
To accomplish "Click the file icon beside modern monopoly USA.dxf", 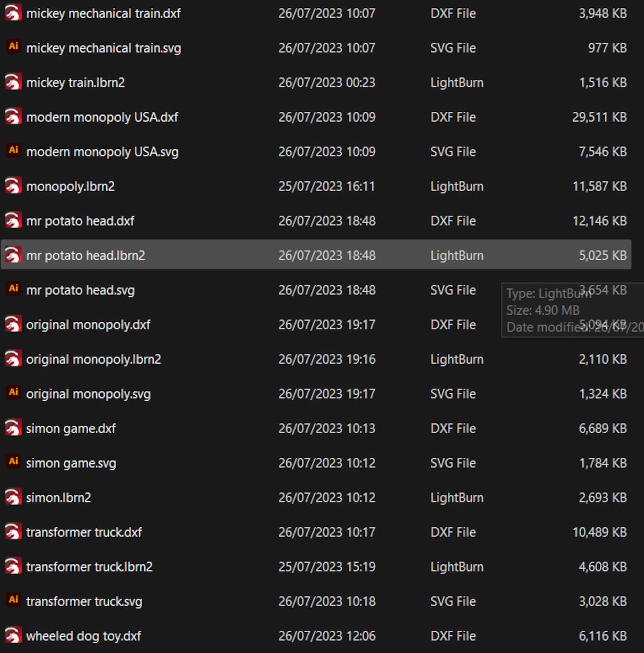I will pyautogui.click(x=13, y=117).
